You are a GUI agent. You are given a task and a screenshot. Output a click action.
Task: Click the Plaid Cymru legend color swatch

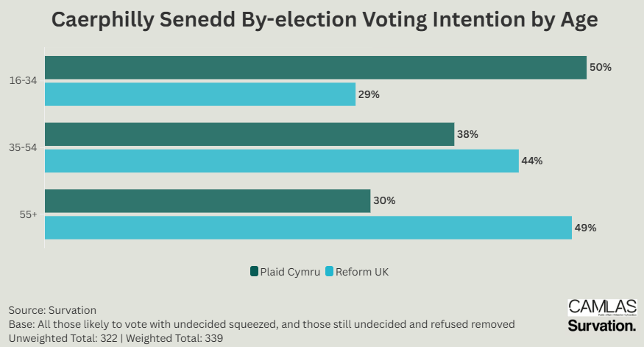[255, 272]
